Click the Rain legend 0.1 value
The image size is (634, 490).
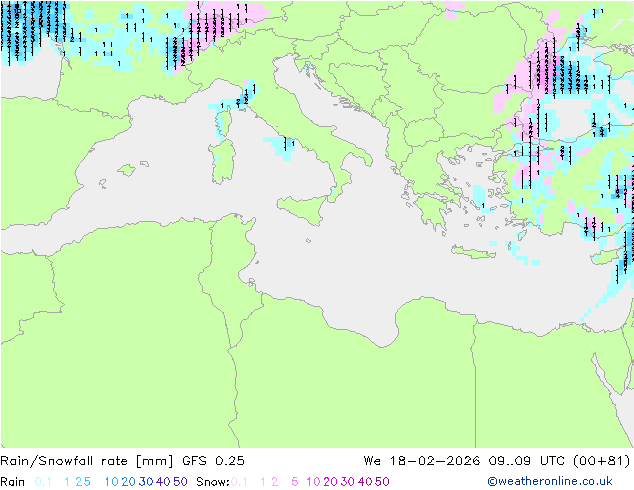tap(43, 482)
